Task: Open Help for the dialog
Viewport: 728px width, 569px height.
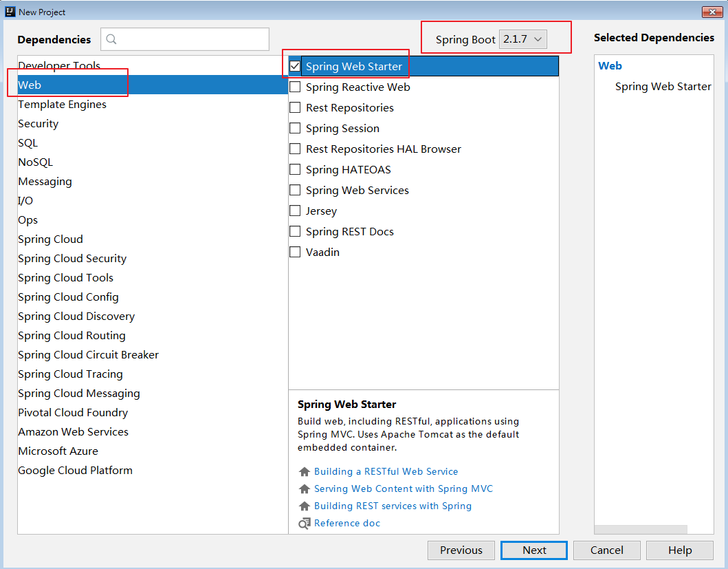Action: (680, 550)
